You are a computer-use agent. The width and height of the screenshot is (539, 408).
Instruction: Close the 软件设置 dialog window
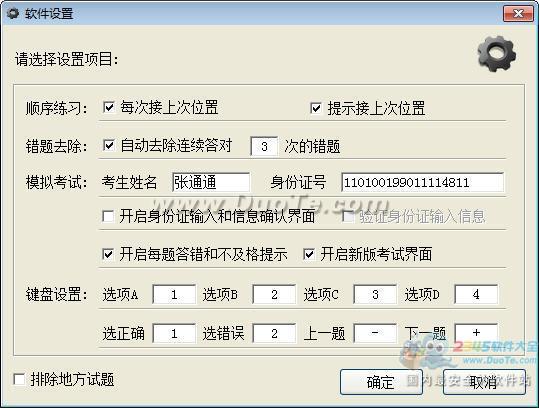click(518, 13)
